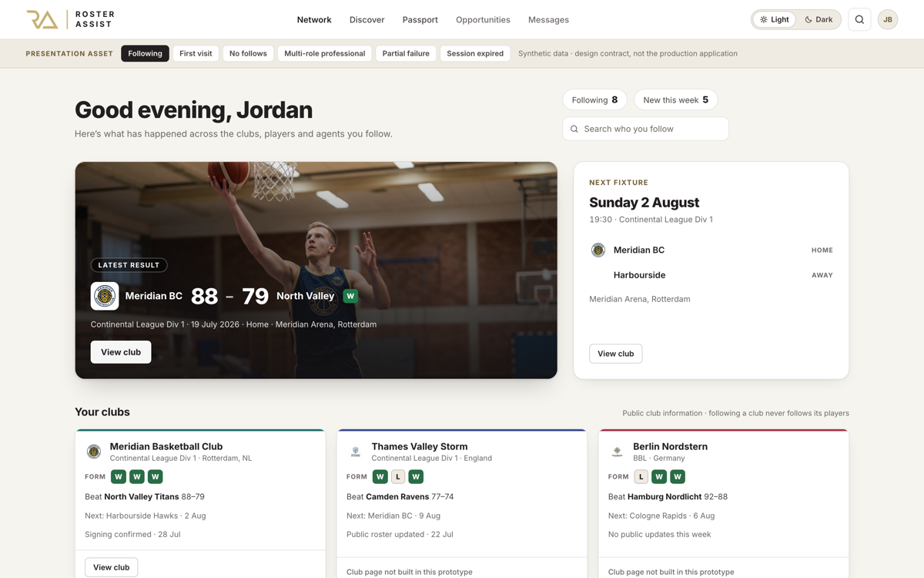Focus the Search who you follow field

tap(645, 129)
